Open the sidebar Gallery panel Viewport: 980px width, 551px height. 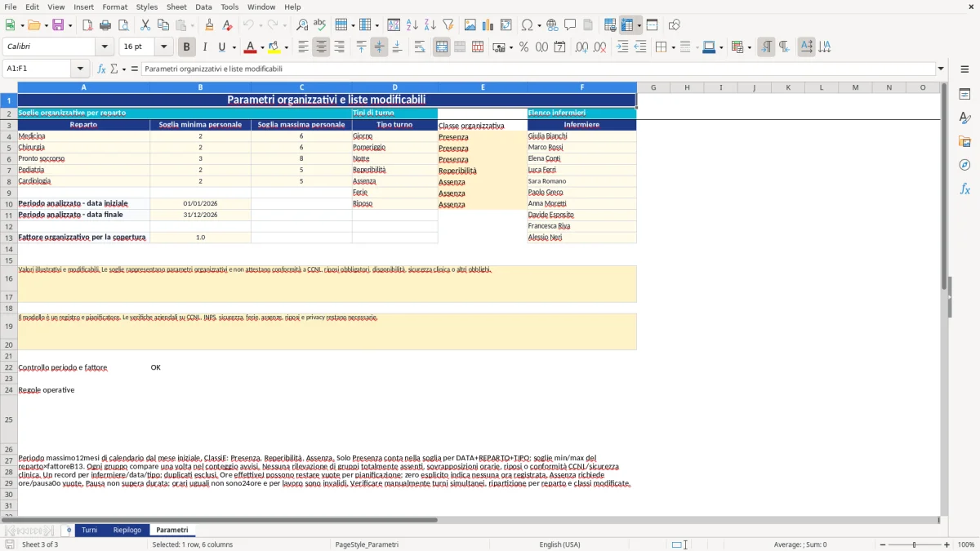click(964, 141)
